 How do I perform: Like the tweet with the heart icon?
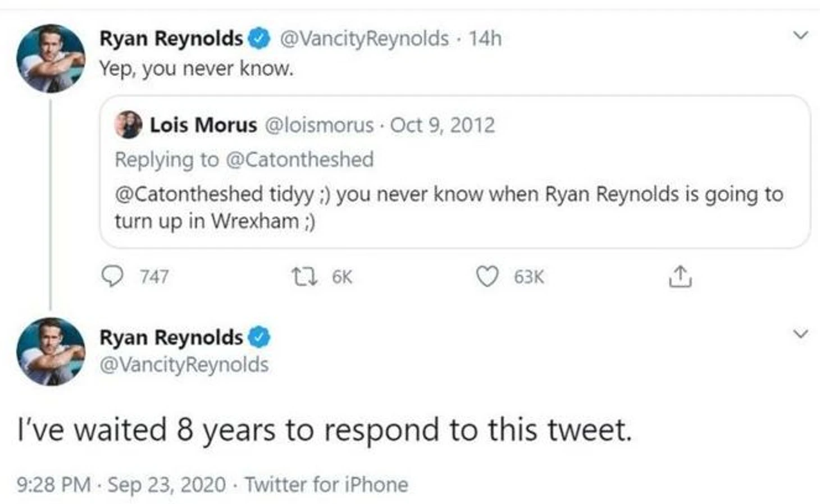[487, 276]
